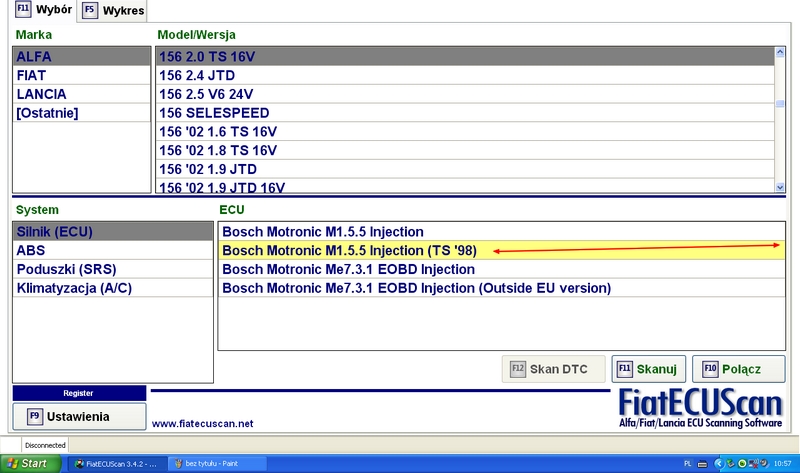The height and width of the screenshot is (473, 800).
Task: Switch to FiatECUScan 3.4.2 taskbar item
Action: [116, 463]
